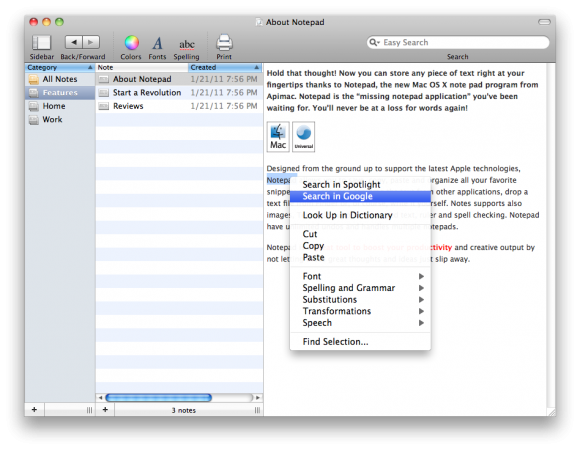Click the horizontal scrollbar thumb

tap(159, 397)
